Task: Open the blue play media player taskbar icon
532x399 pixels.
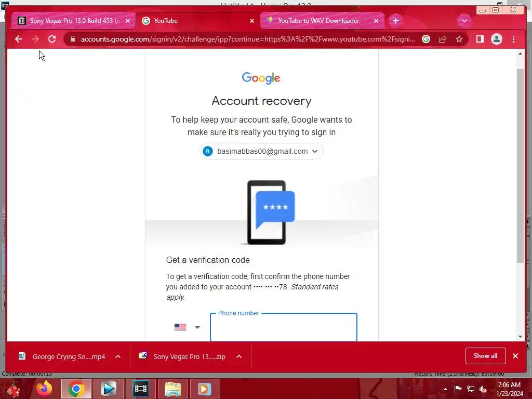Action: [x=109, y=389]
